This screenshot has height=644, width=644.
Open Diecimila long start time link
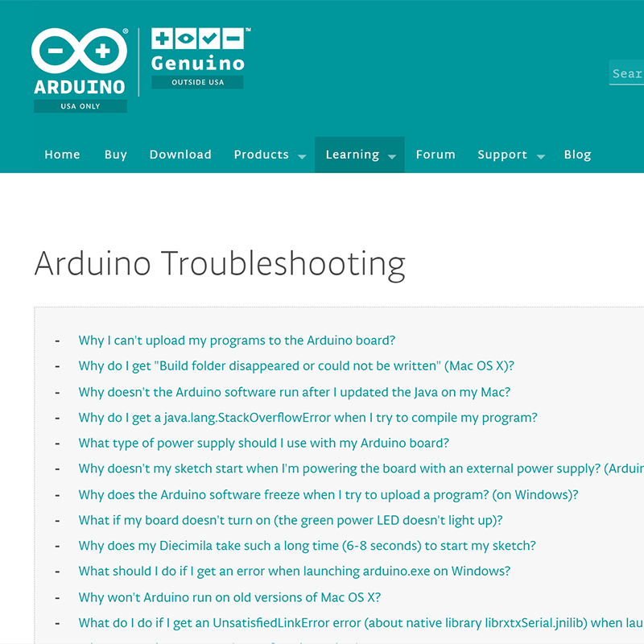pos(308,546)
